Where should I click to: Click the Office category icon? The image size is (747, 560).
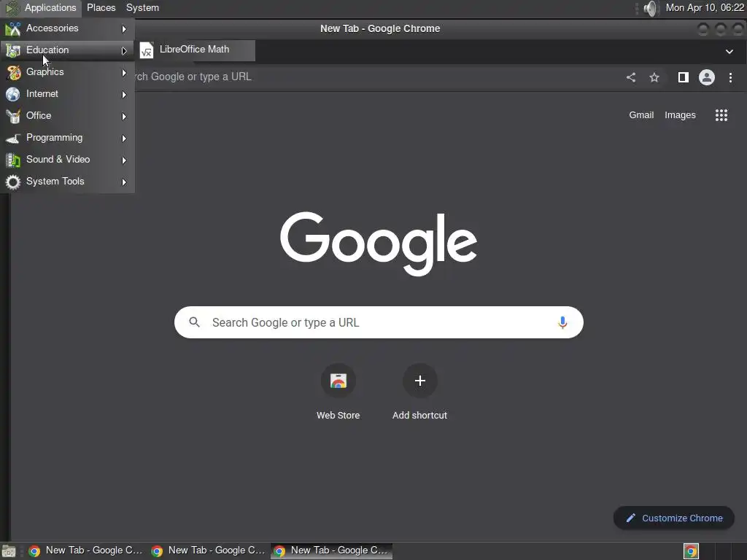coord(13,116)
